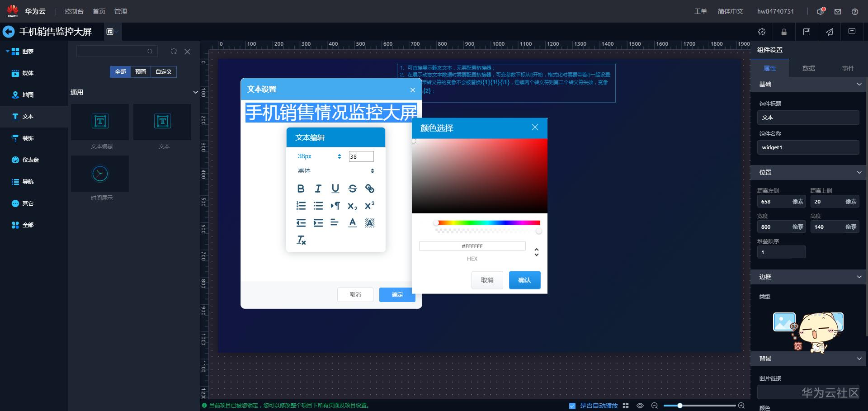The width and height of the screenshot is (868, 411).
Task: Open the page switcher dropdown beside the title
Action: tap(112, 32)
